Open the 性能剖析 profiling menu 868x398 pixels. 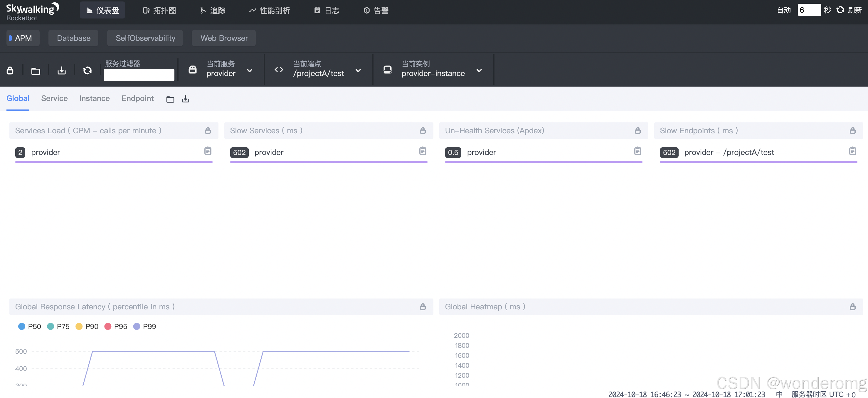click(x=270, y=11)
